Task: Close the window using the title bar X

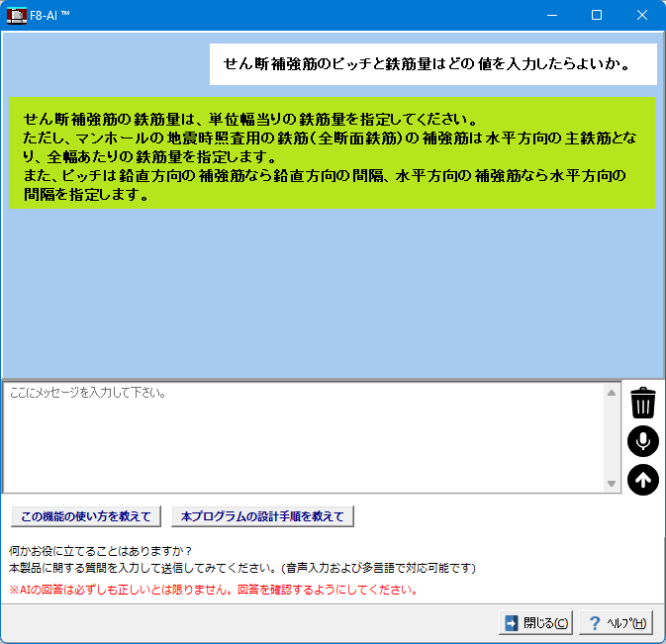Action: (x=642, y=15)
